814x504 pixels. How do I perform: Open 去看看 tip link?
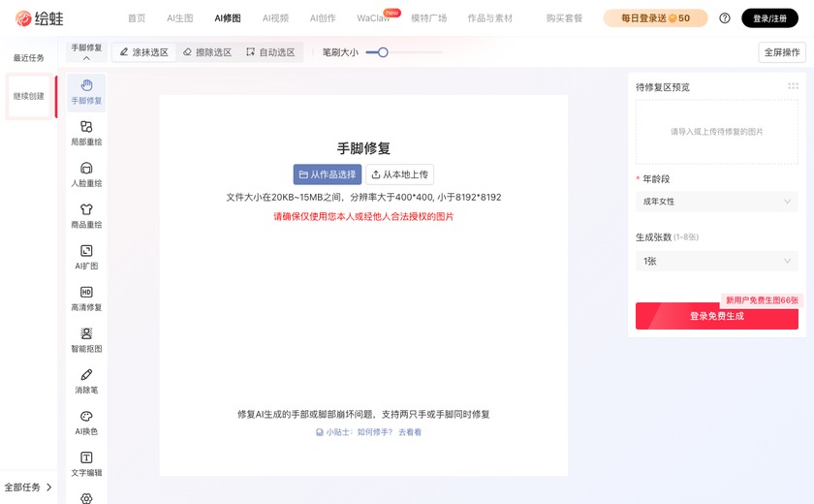410,432
